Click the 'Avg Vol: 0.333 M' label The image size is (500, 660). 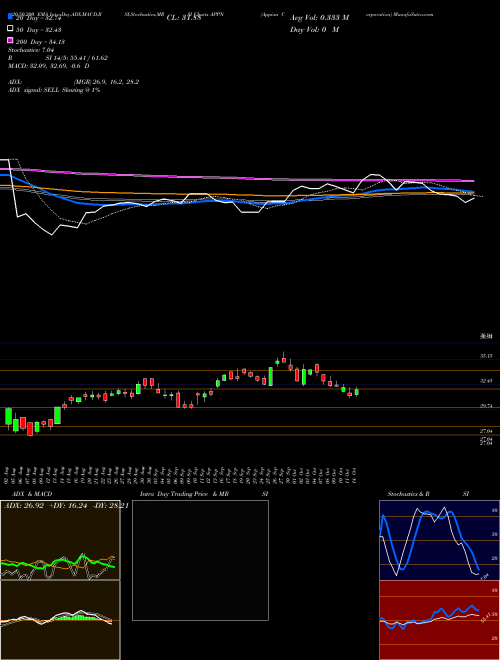pos(319,18)
